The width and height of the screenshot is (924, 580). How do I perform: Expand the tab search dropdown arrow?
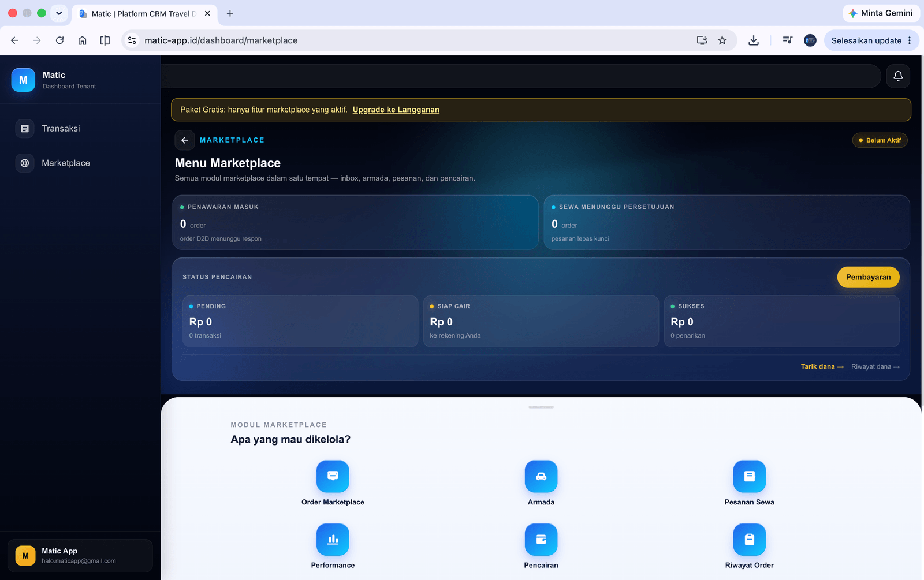(59, 13)
